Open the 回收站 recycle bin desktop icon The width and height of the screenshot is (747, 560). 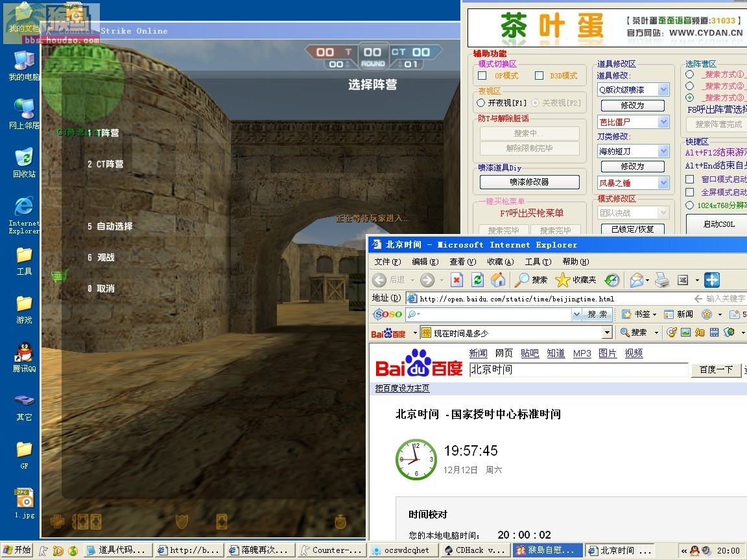pos(24,163)
